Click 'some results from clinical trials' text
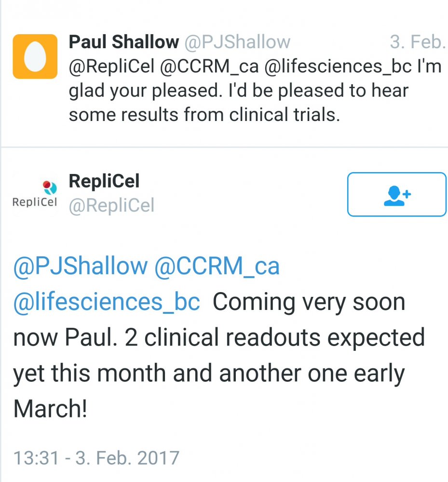Screen dimensions: 448x482 tap(204, 116)
